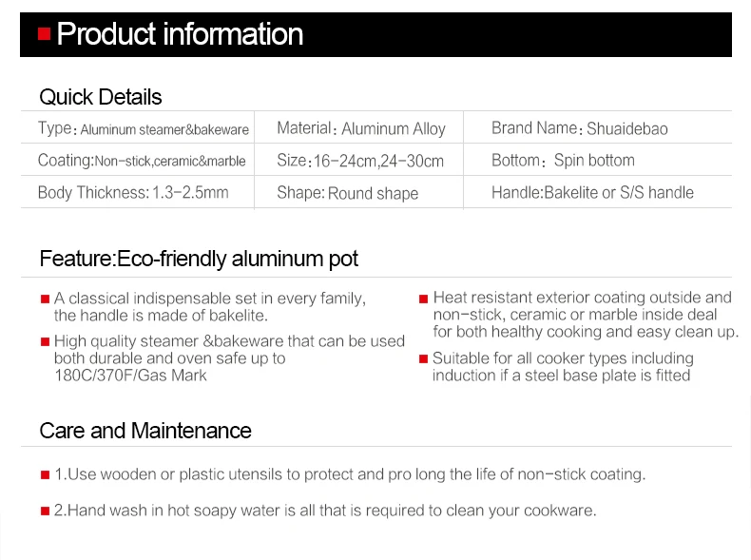Image resolution: width=751 pixels, height=560 pixels.
Task: Click the "Product information" banner title
Action: [x=180, y=34]
